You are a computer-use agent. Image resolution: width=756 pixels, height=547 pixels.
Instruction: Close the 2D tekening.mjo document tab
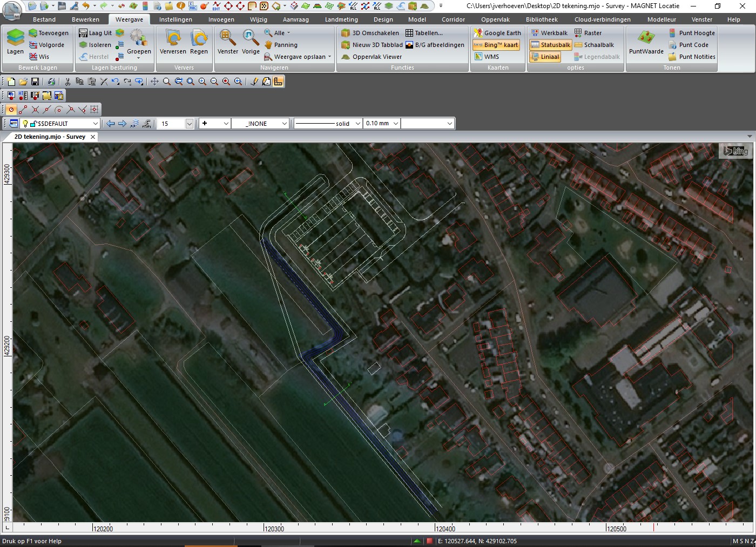click(93, 137)
